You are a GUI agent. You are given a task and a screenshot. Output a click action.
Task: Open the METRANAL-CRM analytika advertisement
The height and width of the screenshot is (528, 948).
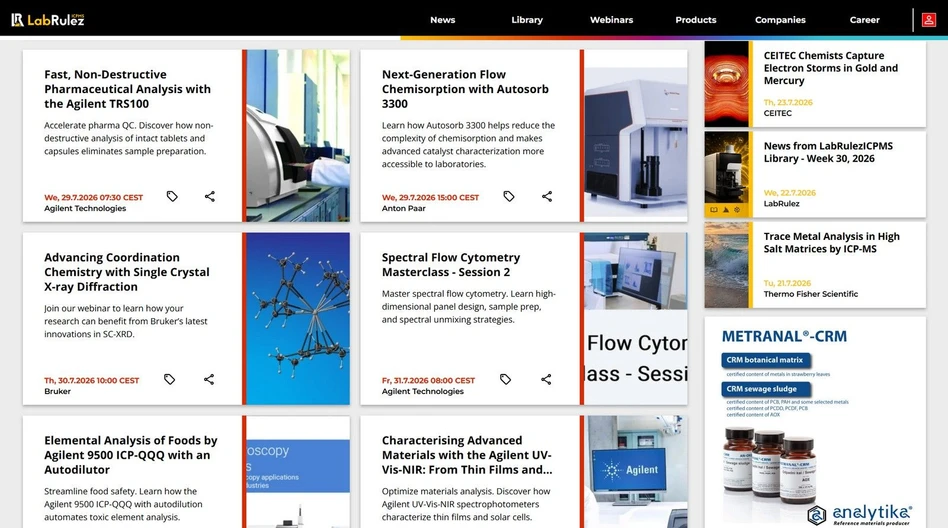[815, 422]
